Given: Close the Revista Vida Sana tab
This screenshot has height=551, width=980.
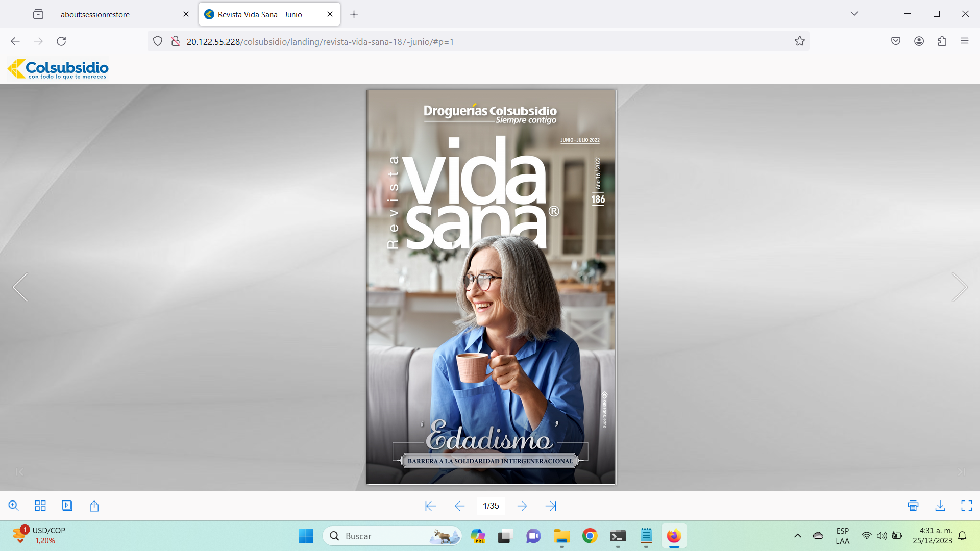Looking at the screenshot, I should click(x=330, y=14).
